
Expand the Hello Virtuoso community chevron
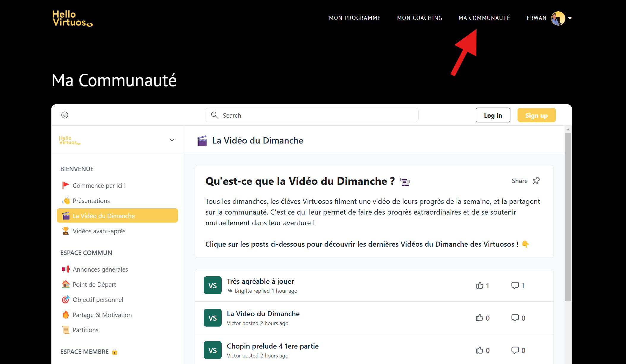coord(172,140)
